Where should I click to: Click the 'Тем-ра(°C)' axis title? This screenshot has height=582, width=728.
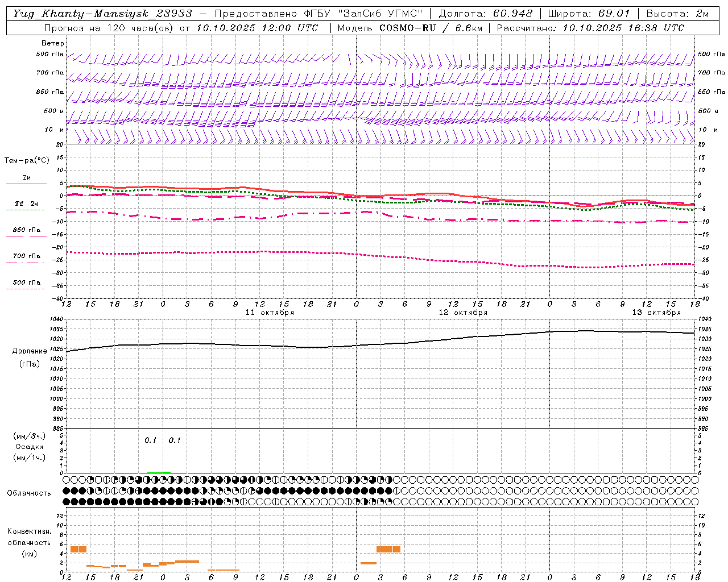tap(27, 161)
